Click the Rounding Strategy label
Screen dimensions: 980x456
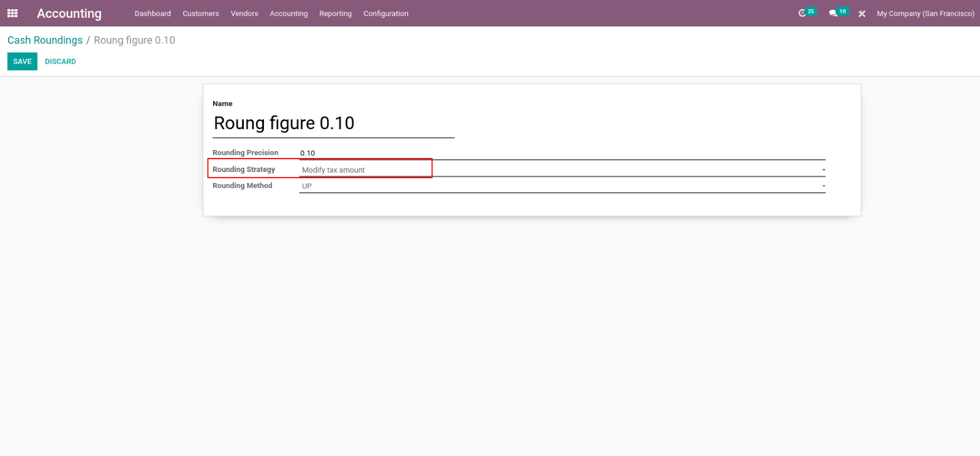coord(244,169)
